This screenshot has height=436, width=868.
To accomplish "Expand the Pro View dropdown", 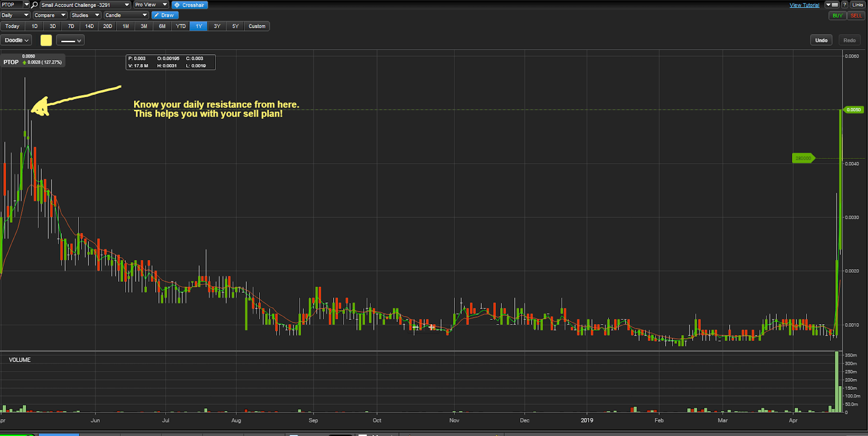I will tap(151, 5).
